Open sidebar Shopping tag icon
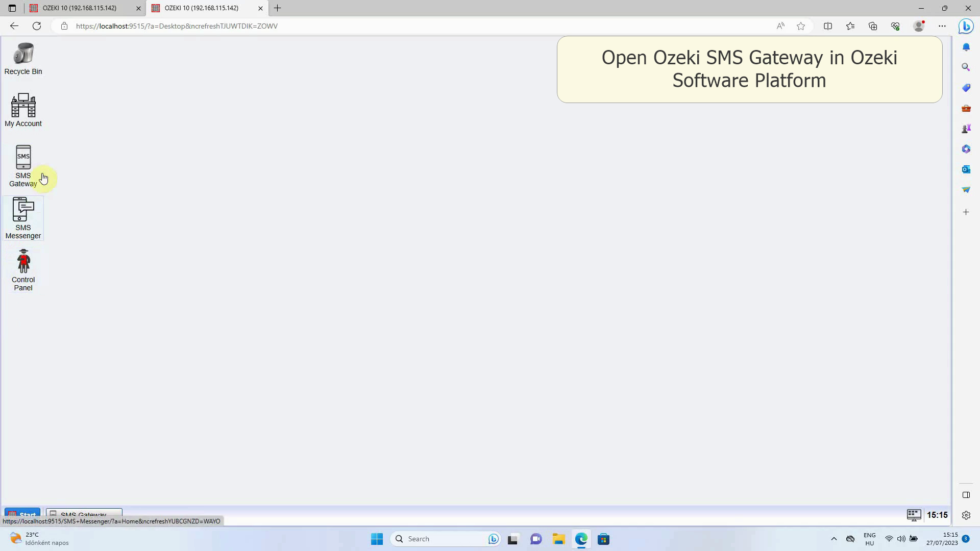The height and width of the screenshot is (551, 980). pos(966,88)
